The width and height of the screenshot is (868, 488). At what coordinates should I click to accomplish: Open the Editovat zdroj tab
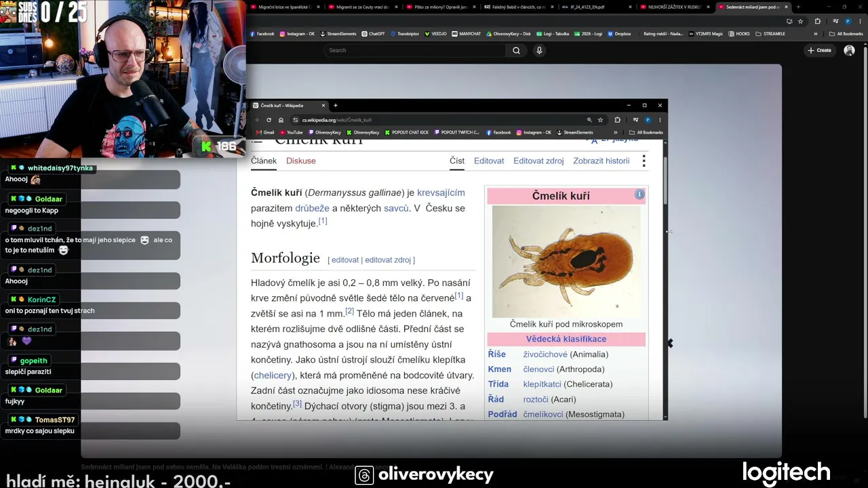(x=538, y=161)
